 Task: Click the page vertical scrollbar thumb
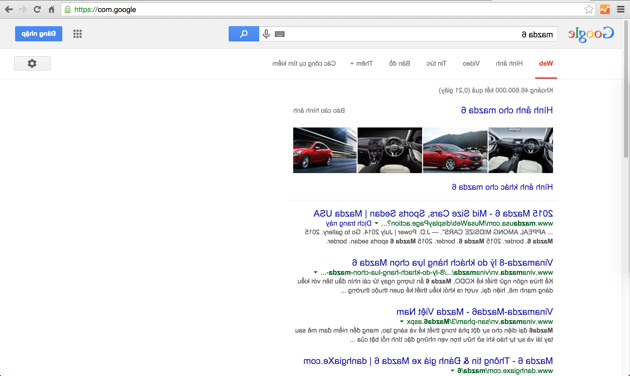626,90
